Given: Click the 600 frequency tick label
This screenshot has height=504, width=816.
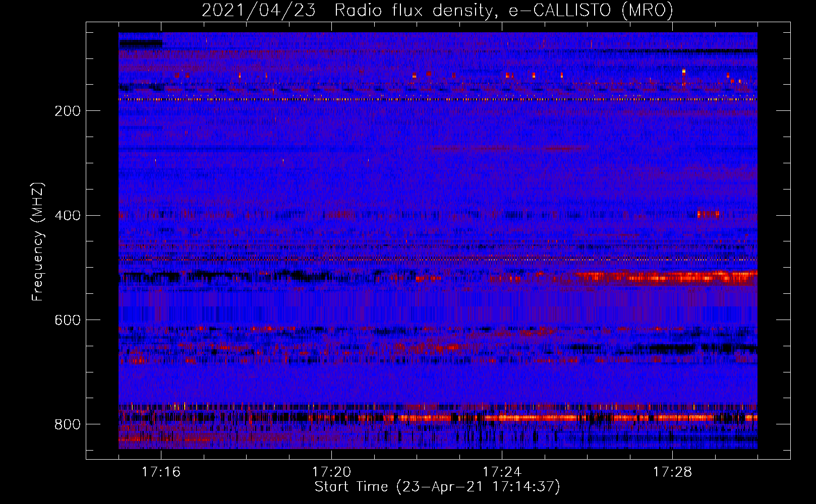Looking at the screenshot, I should (68, 320).
